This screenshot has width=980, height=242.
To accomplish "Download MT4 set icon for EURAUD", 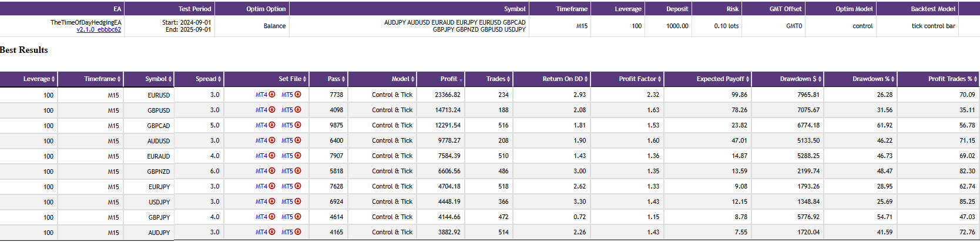I will (x=272, y=156).
